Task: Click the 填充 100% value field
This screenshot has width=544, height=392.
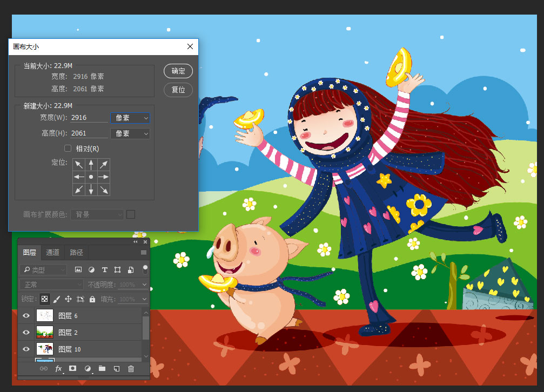Action: click(129, 299)
